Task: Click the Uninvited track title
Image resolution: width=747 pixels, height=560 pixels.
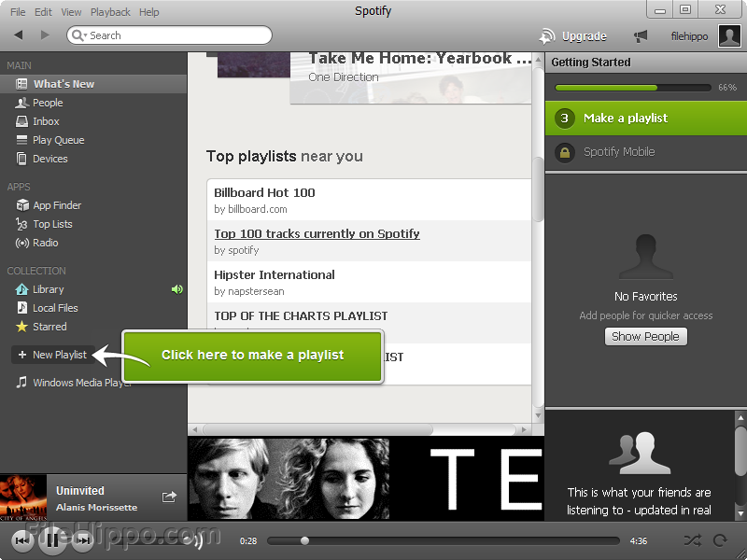Action: pyautogui.click(x=80, y=491)
